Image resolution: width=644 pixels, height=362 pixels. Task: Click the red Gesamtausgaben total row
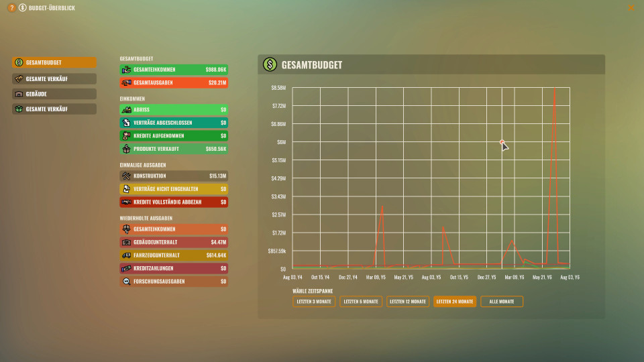(x=174, y=83)
